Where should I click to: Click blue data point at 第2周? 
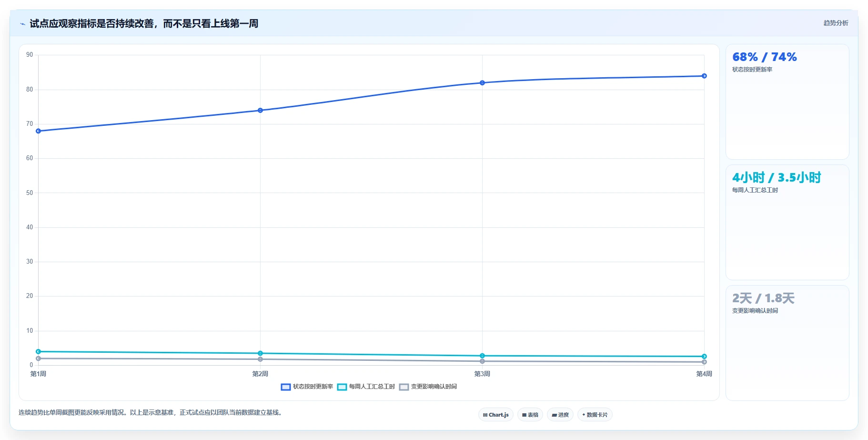(x=260, y=110)
